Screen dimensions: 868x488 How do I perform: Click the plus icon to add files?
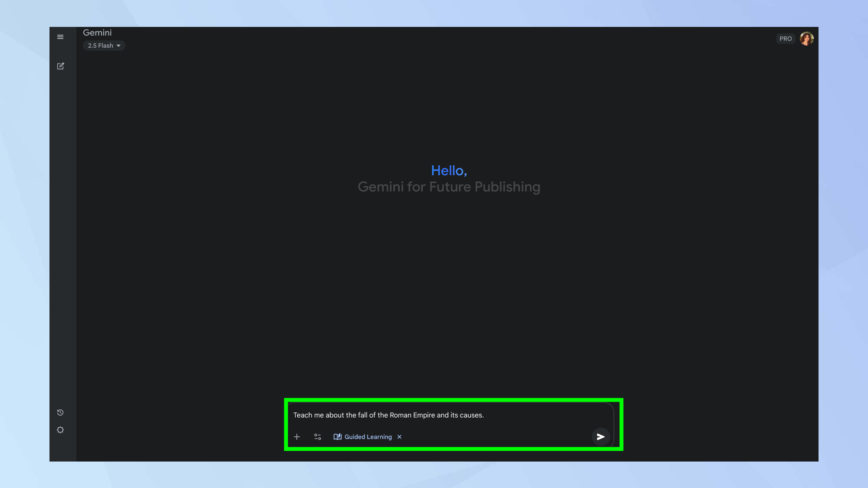(297, 437)
